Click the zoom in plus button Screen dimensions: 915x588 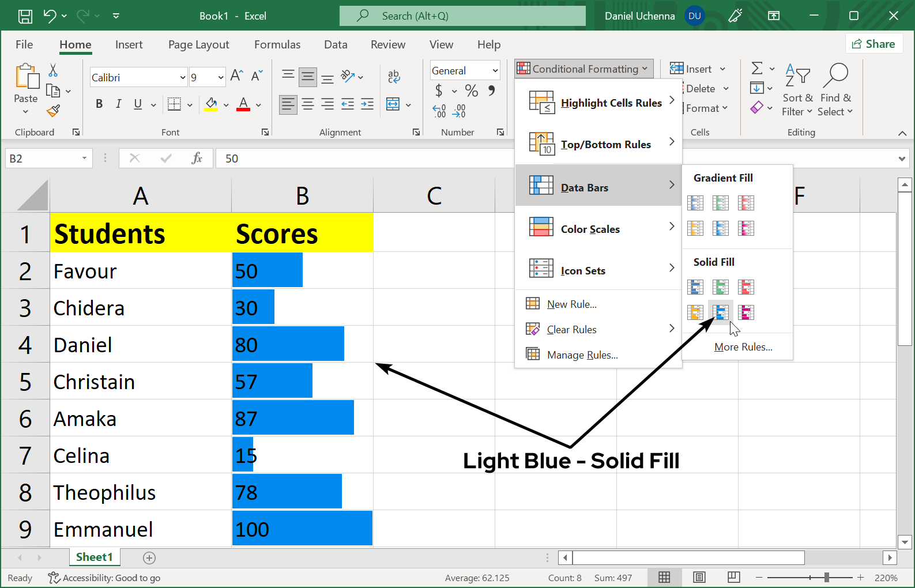tap(861, 577)
